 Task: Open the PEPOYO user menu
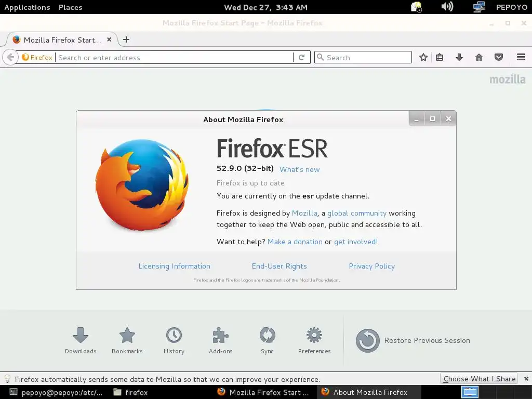pos(512,7)
